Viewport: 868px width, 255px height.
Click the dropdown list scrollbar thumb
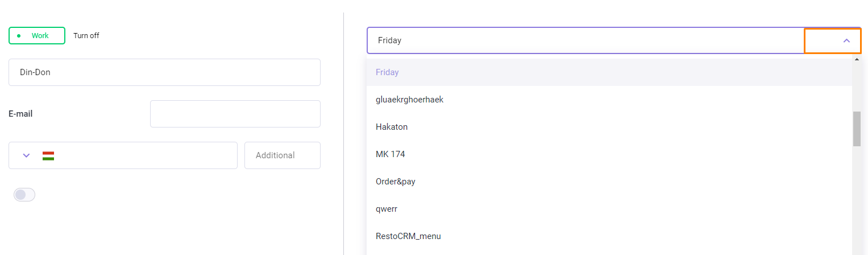[x=857, y=129]
